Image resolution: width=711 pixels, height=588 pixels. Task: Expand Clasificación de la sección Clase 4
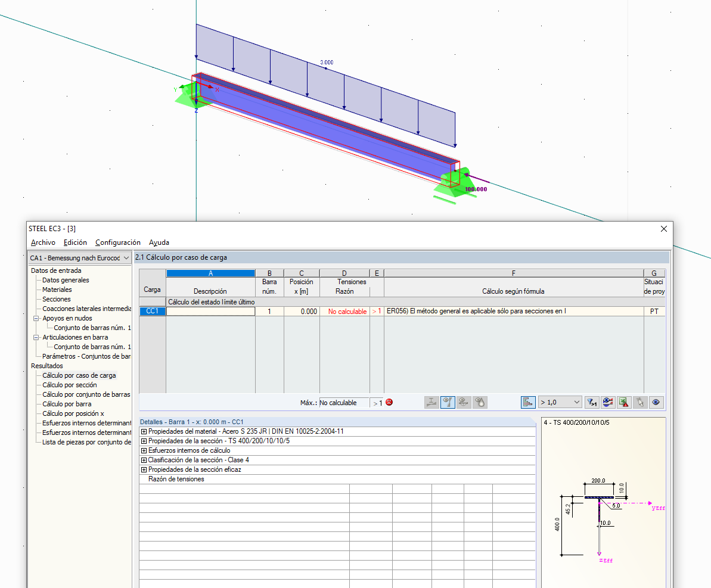coord(144,460)
